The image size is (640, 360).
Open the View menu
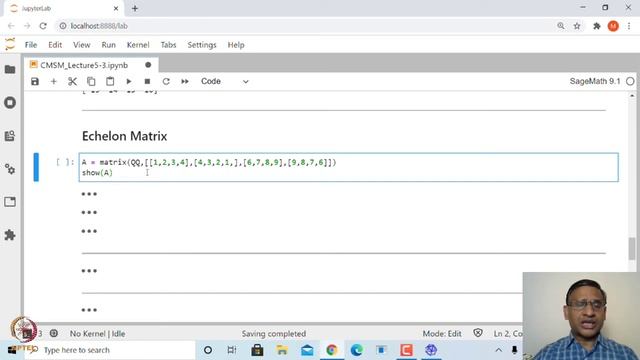pyautogui.click(x=82, y=45)
